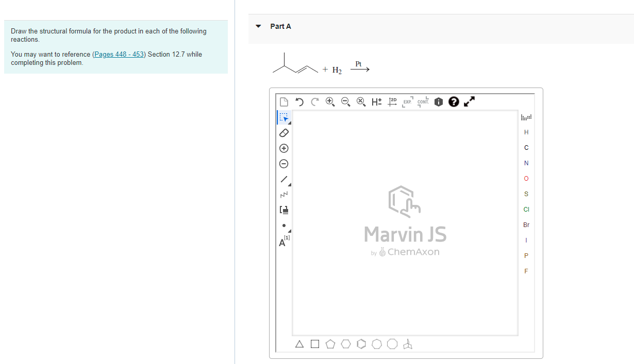
Task: Pick the Eraser tool
Action: pos(283,133)
